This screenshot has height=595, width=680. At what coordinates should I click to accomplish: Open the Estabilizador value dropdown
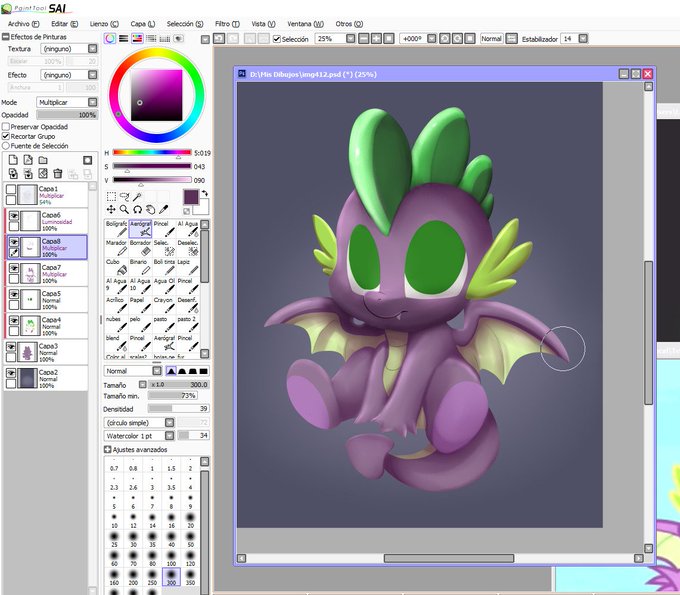point(583,39)
